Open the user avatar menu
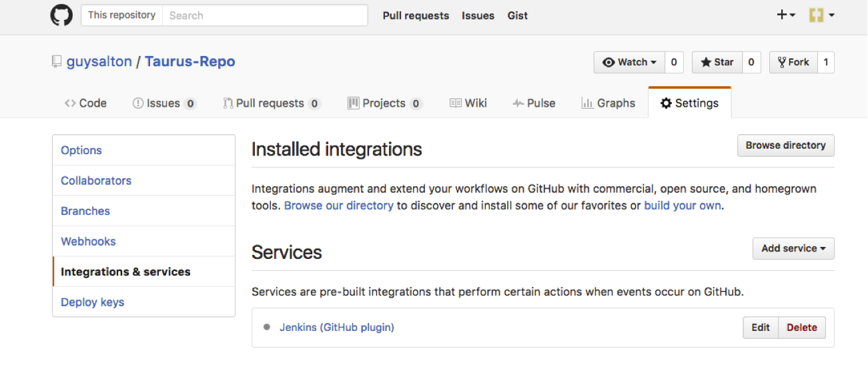The image size is (868, 369). (x=821, y=15)
